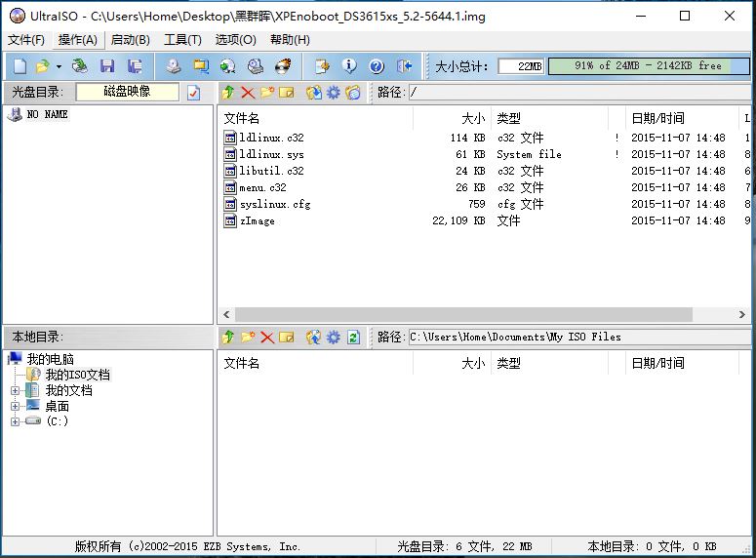Select 我的电脑 in local tree
The height and width of the screenshot is (558, 756).
50,359
